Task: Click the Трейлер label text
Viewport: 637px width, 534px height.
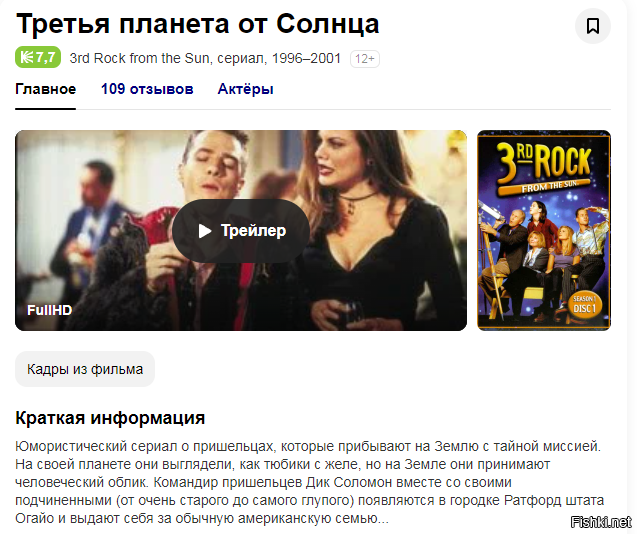Action: [x=254, y=230]
